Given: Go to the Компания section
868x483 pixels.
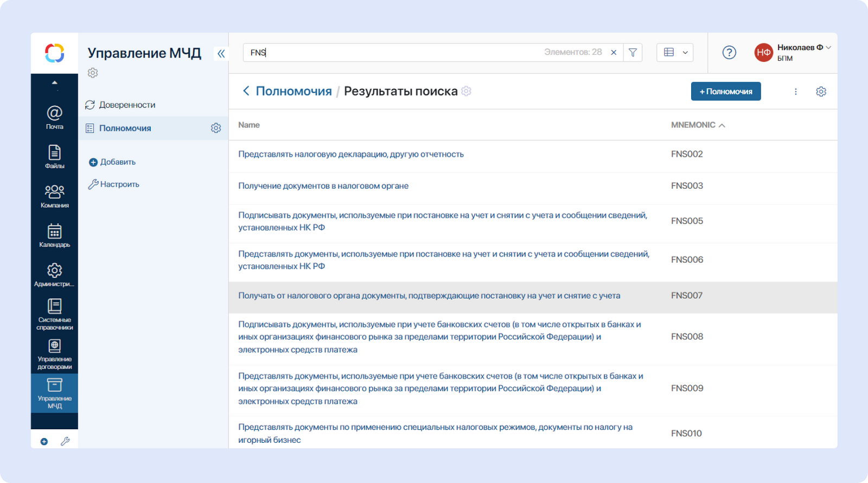Looking at the screenshot, I should point(54,196).
